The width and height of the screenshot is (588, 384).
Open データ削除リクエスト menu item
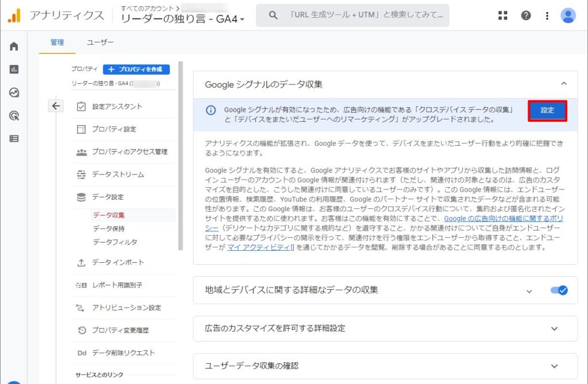pyautogui.click(x=124, y=353)
